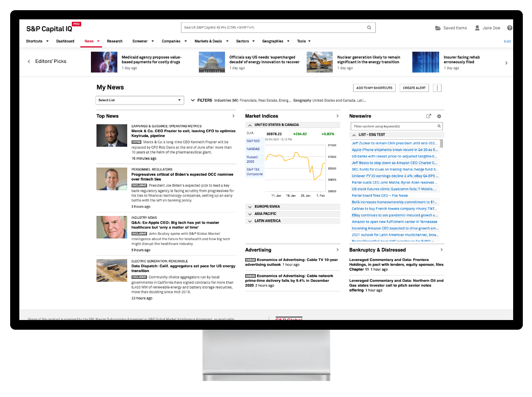
Task: Click Add to My Shortcuts button
Action: [374, 88]
